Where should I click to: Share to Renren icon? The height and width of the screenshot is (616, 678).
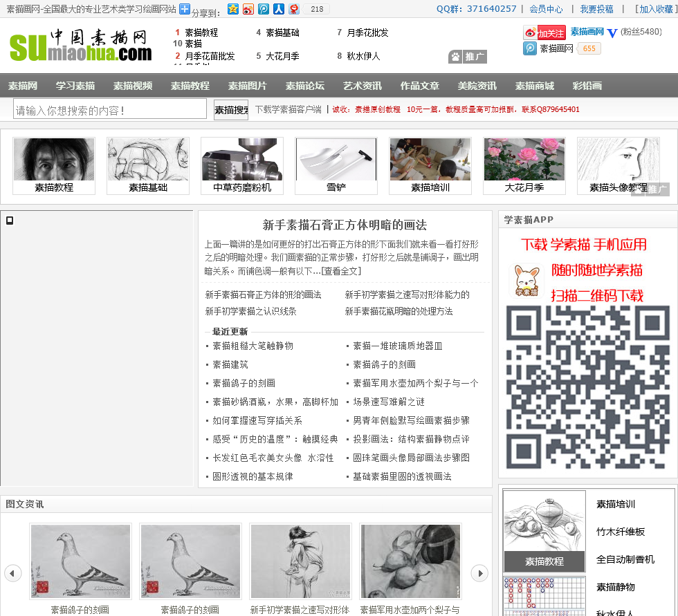point(279,8)
